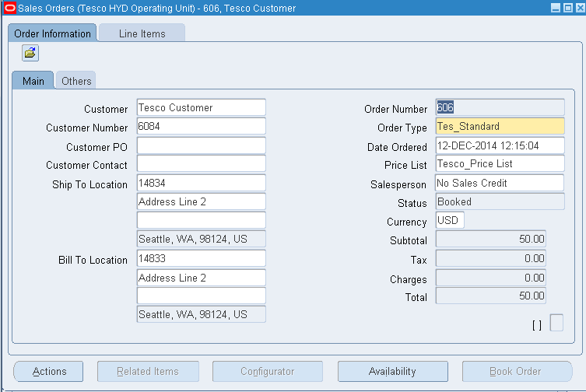Focus the Customer PO field
This screenshot has width=586, height=392.
[202, 145]
